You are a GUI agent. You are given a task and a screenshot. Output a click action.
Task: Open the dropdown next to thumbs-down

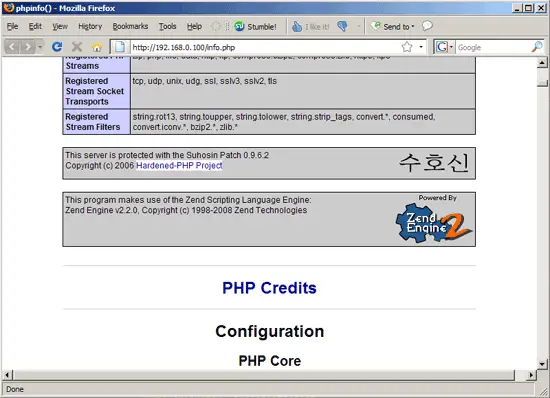(358, 26)
